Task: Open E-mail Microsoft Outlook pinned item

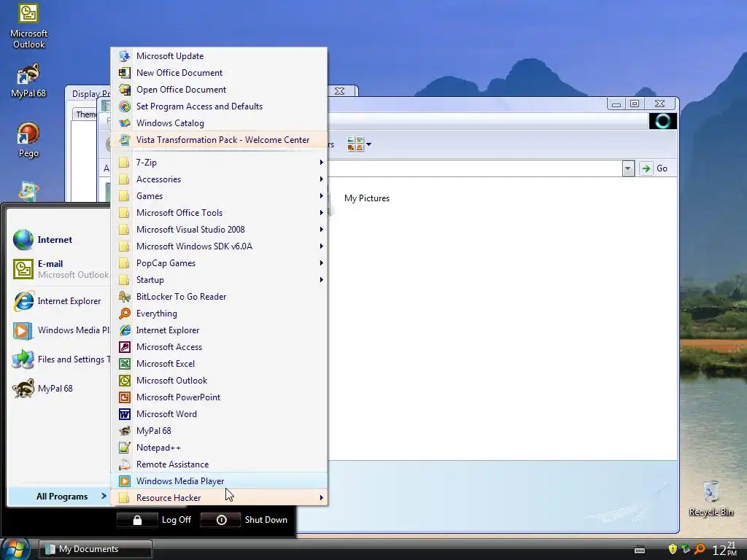Action: (x=60, y=269)
